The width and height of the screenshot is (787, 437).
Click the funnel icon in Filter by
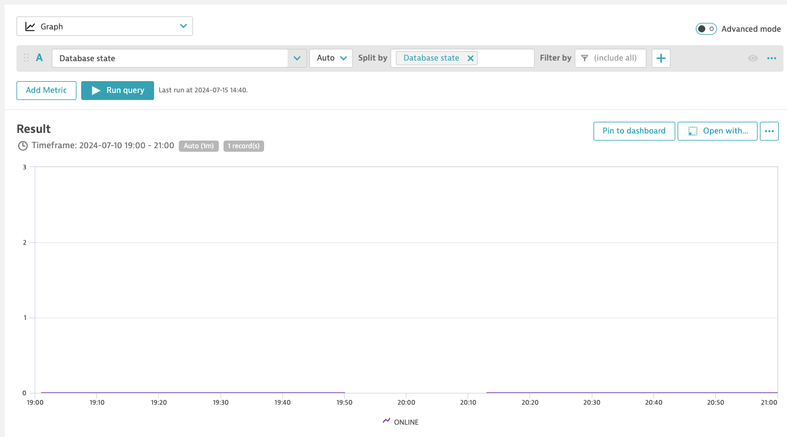(x=585, y=59)
